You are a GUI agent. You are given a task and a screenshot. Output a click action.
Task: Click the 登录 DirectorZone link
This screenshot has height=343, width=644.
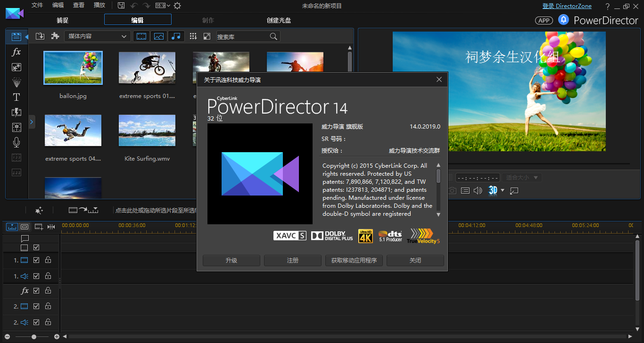567,6
